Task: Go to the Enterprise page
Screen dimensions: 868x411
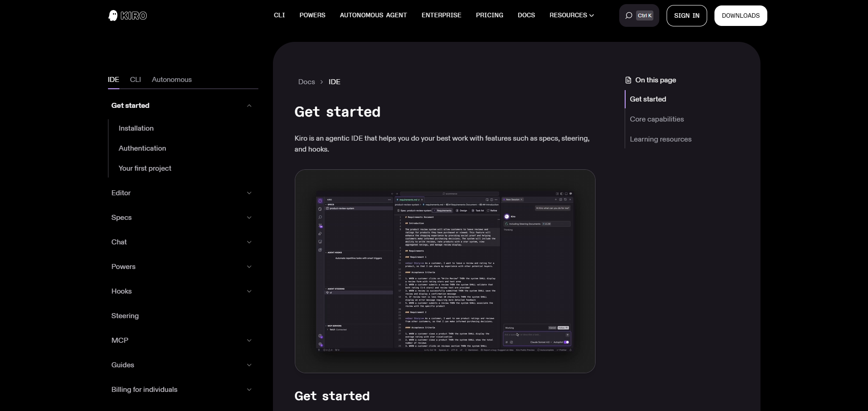Action: (441, 15)
